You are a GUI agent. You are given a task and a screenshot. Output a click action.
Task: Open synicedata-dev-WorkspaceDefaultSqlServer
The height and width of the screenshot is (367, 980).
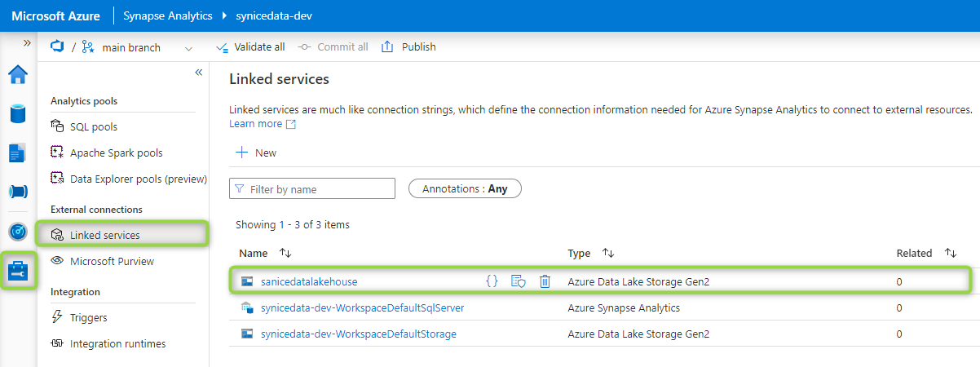(362, 307)
